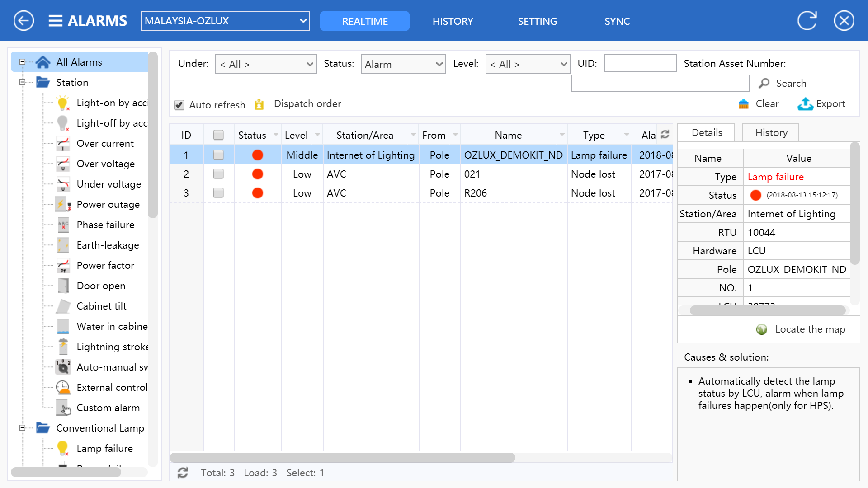Open the History tab in details panel
This screenshot has width=868, height=488.
pos(771,133)
